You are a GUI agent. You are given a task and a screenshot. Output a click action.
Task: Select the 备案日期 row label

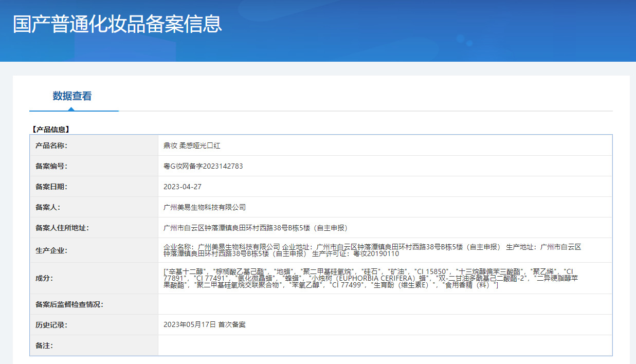(x=51, y=187)
